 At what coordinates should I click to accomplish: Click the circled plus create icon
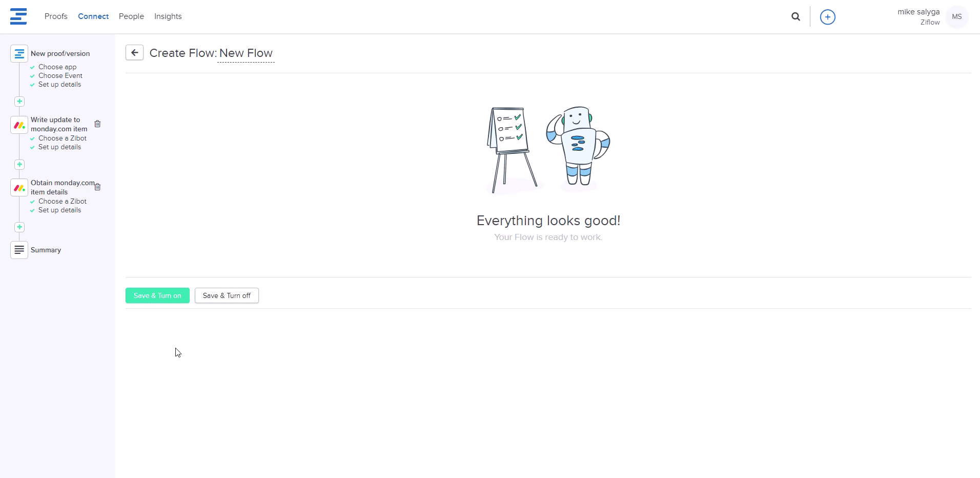tap(827, 17)
